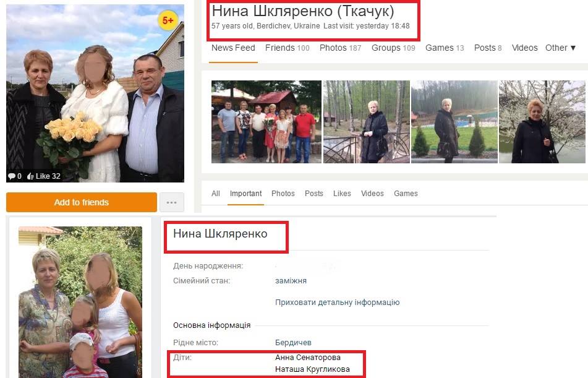Open comments bubble icon on profile photo
This screenshot has width=588, height=378.
click(12, 176)
